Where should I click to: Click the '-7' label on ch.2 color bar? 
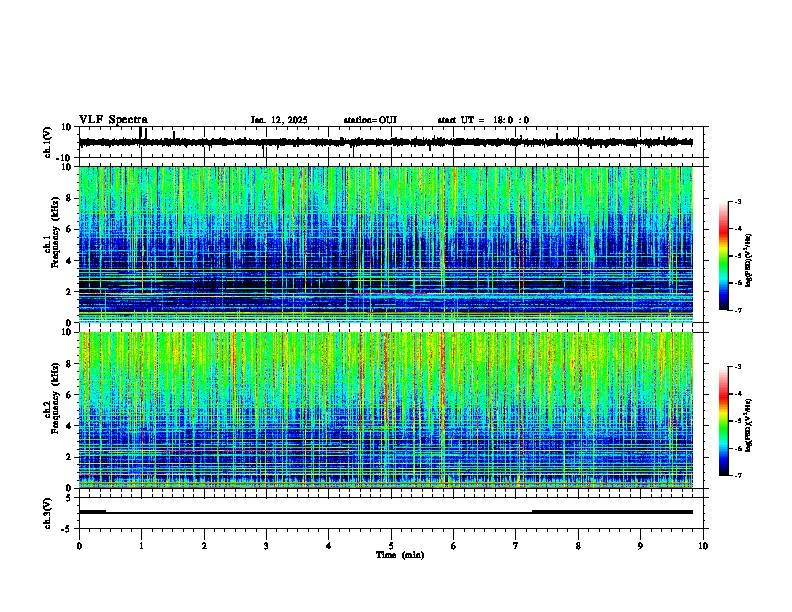[738, 475]
